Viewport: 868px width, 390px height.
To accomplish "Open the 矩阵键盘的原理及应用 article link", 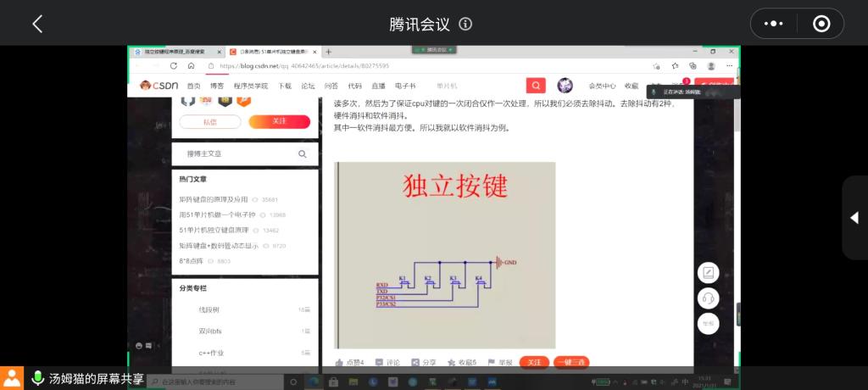I will point(214,199).
